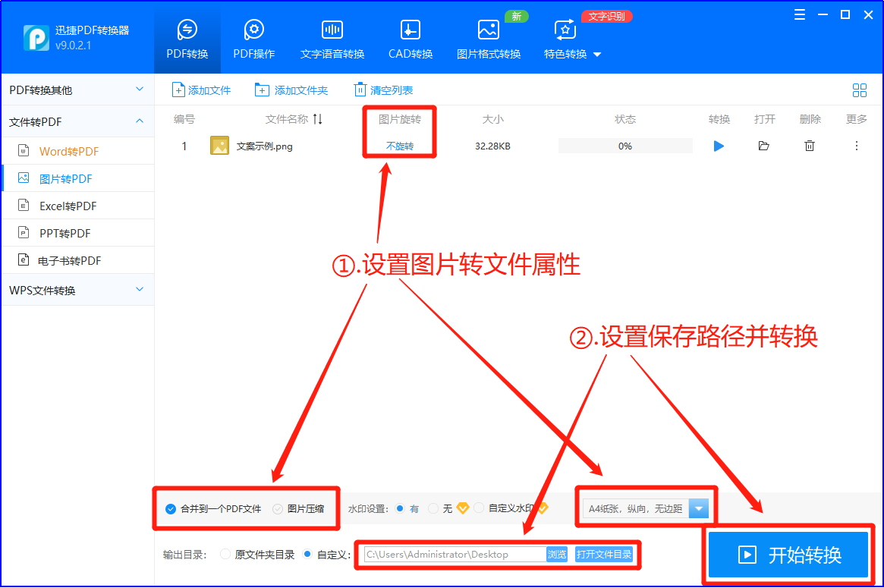This screenshot has width=884, height=588.
Task: Click 电子书转PDF ebook icon
Action: (24, 260)
